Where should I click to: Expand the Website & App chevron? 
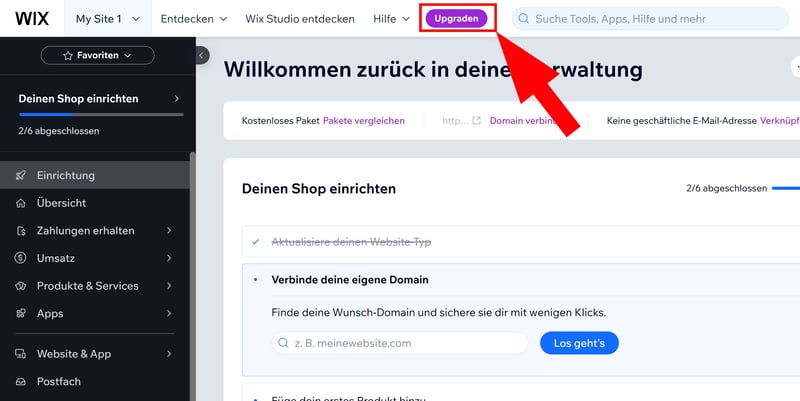[169, 354]
